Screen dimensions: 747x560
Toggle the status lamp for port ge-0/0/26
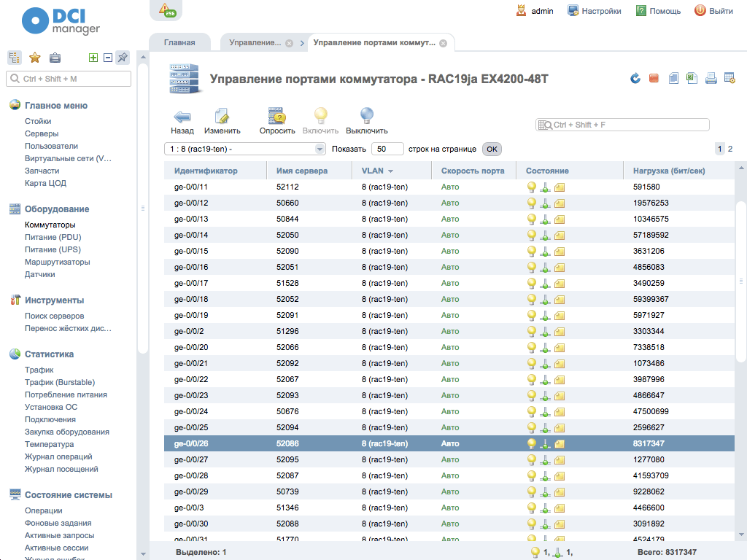(530, 443)
